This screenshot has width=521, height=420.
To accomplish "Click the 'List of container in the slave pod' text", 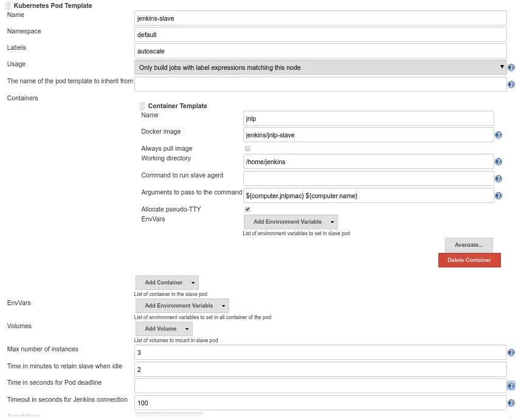I will (170, 294).
